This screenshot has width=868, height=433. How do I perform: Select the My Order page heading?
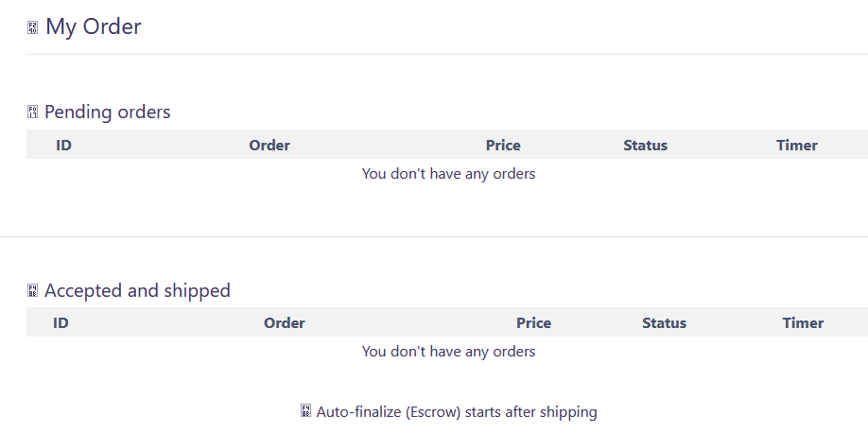coord(94,26)
